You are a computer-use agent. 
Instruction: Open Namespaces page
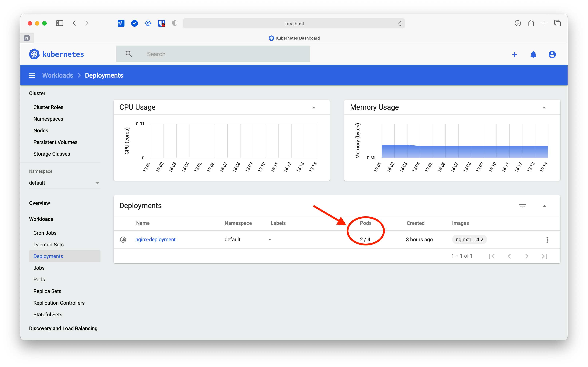(48, 119)
